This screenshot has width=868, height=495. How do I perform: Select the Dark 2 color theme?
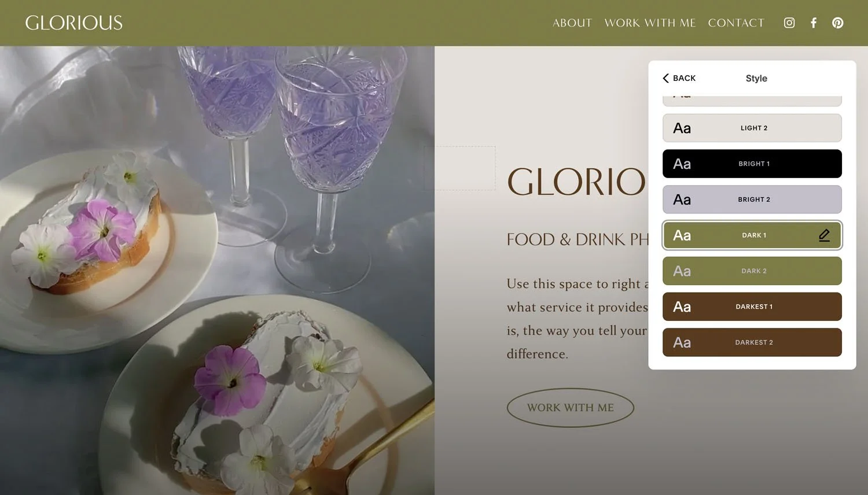pos(752,271)
